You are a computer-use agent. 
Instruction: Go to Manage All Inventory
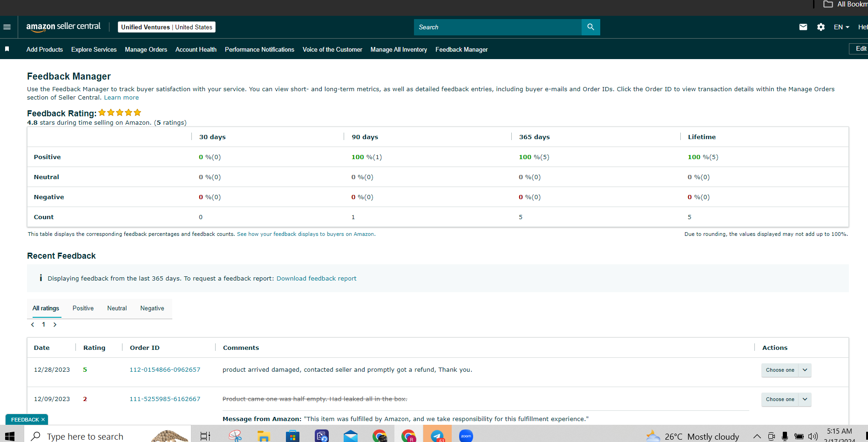pyautogui.click(x=399, y=49)
